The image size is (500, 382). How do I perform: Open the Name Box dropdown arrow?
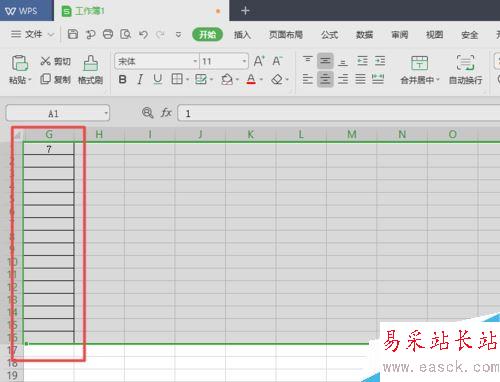pos(106,113)
